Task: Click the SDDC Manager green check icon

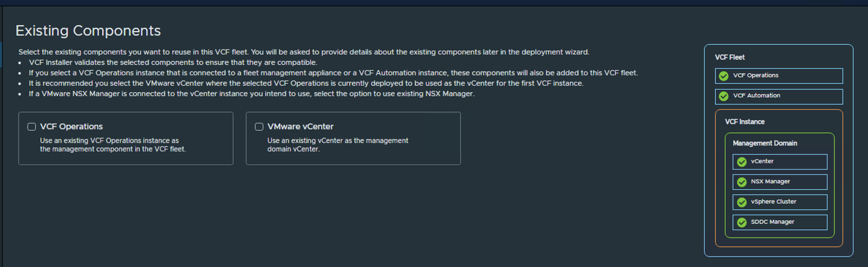Action: point(742,222)
